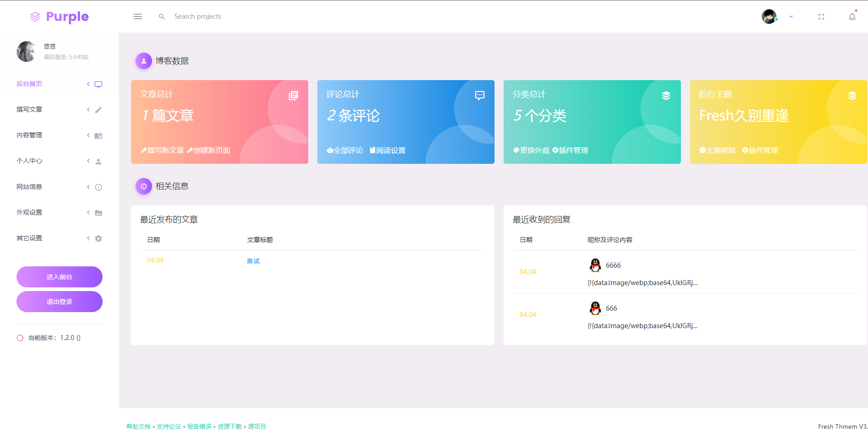Viewport: 868px width, 432px height.
Task: Click the comment icon on the 评论总计 card
Action: 479,95
